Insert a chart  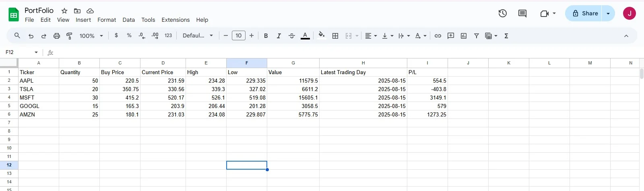coord(464,36)
